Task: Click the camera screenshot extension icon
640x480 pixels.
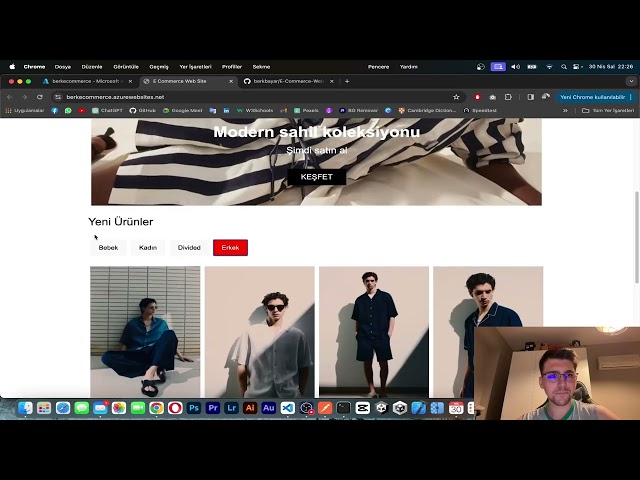Action: pyautogui.click(x=493, y=97)
